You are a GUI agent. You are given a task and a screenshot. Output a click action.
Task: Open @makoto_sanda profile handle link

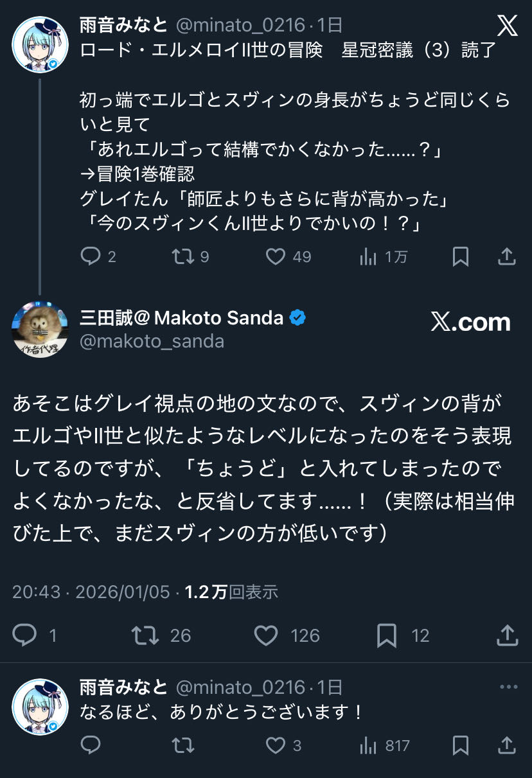pyautogui.click(x=152, y=341)
